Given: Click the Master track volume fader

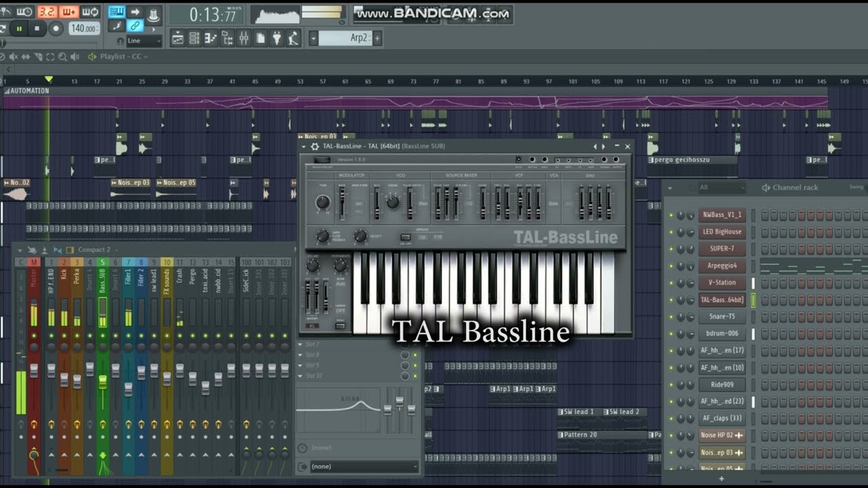Looking at the screenshot, I should (x=34, y=371).
